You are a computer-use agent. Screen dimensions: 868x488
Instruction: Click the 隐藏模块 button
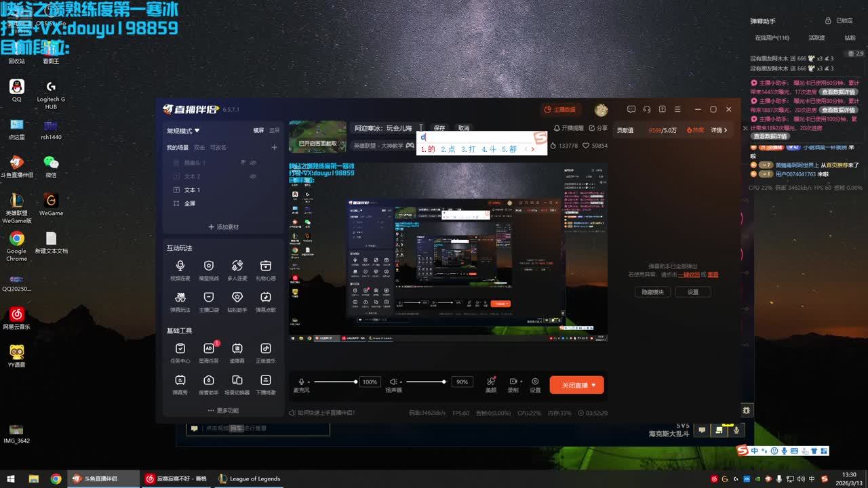pyautogui.click(x=652, y=292)
